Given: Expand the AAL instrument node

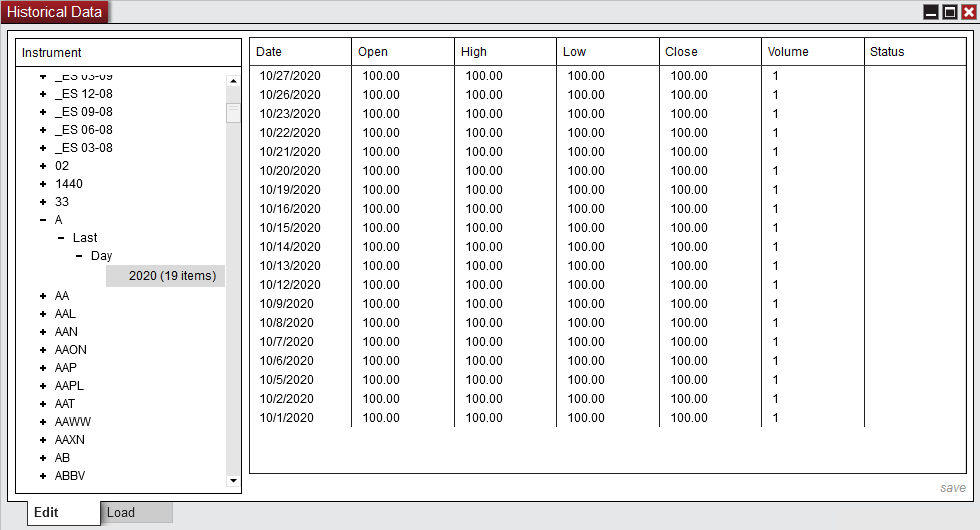Looking at the screenshot, I should pyautogui.click(x=43, y=314).
